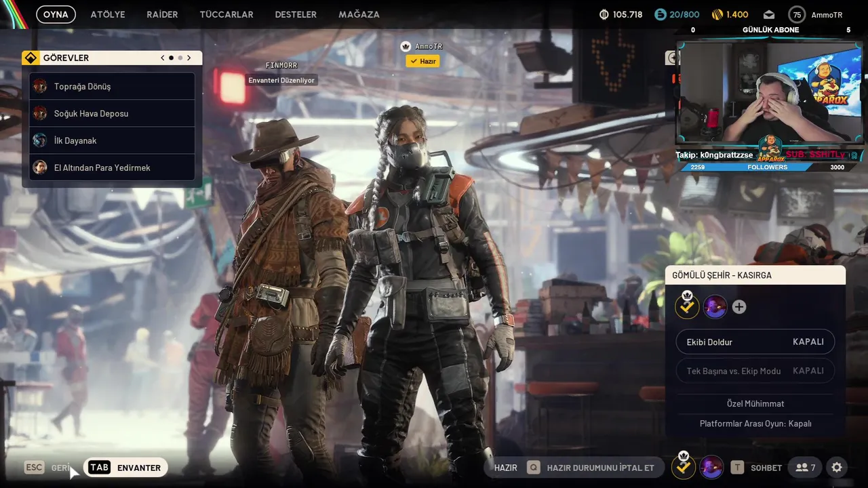Switch to the ATÖLYE tab
868x488 pixels.
point(108,14)
